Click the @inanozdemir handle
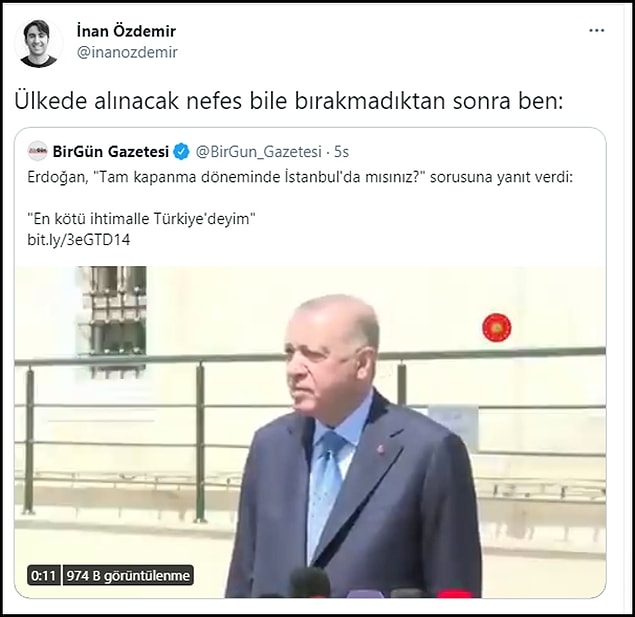Image resolution: width=635 pixels, height=617 pixels. (x=127, y=52)
